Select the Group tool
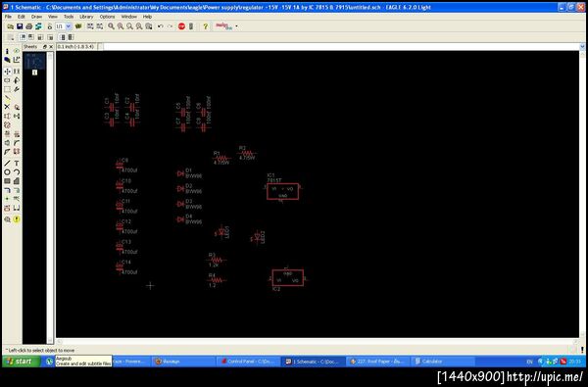Image resolution: width=588 pixels, height=387 pixels. click(x=7, y=89)
